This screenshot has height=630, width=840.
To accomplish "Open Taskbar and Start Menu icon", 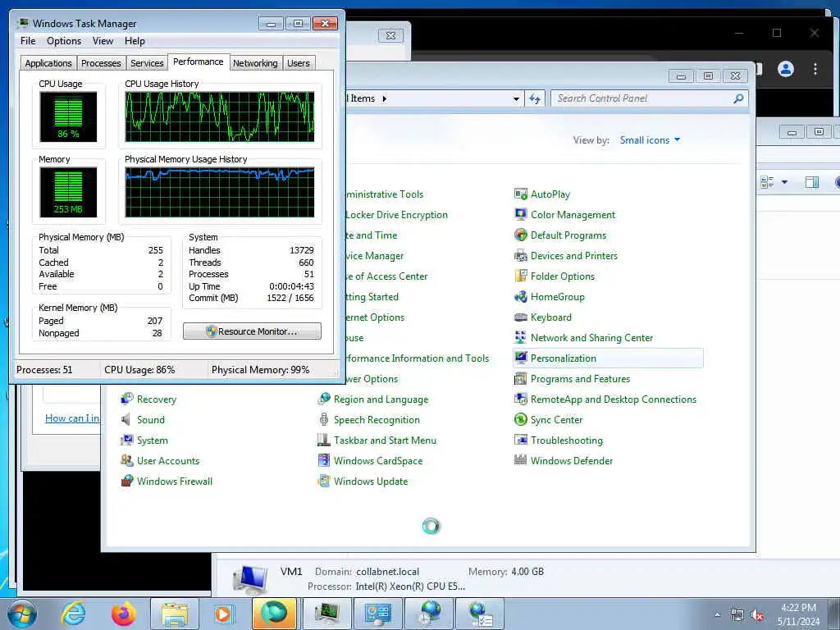I will point(324,441).
